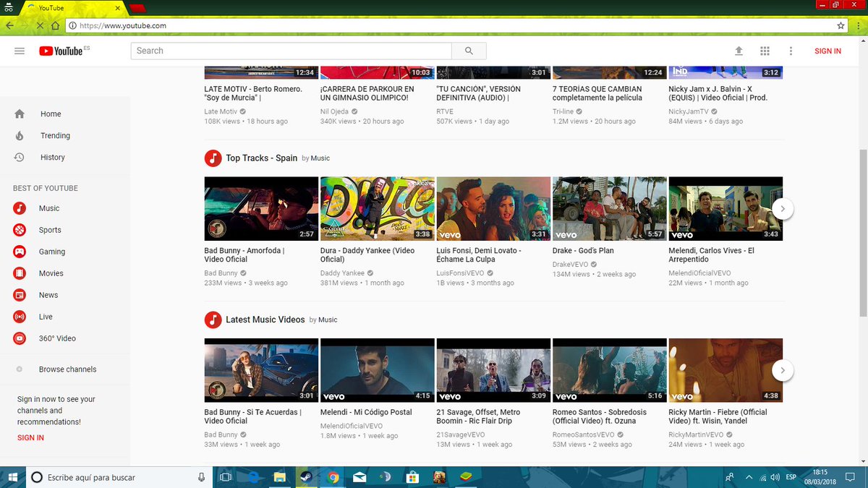Expand hidden system tray icons chevron
The image size is (868, 488).
click(x=749, y=477)
